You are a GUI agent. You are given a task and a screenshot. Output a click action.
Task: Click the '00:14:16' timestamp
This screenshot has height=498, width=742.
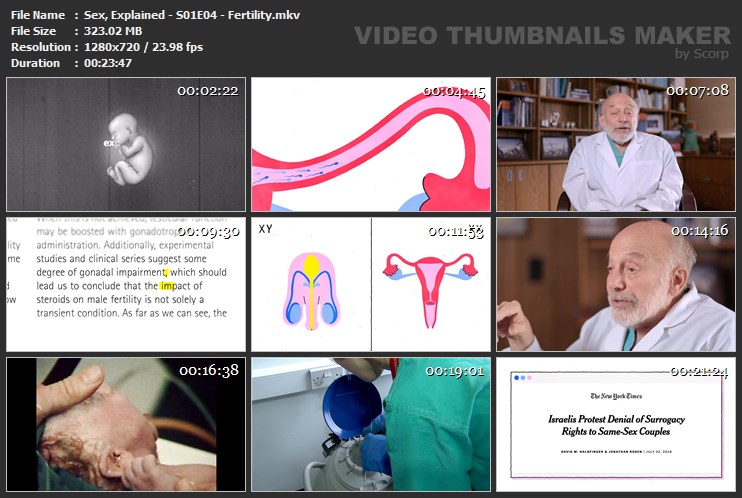coord(700,231)
